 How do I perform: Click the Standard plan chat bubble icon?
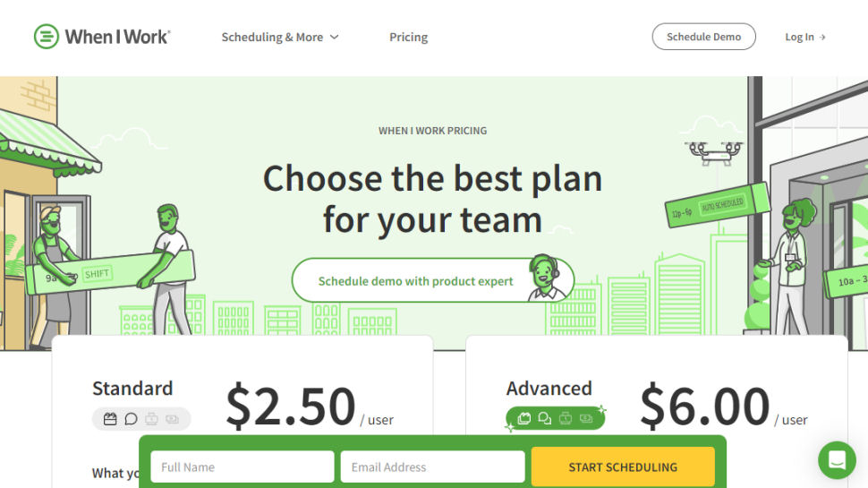131,419
